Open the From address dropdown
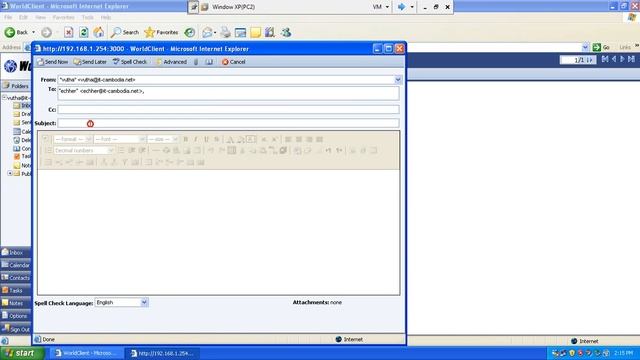The image size is (640, 360). click(x=398, y=80)
